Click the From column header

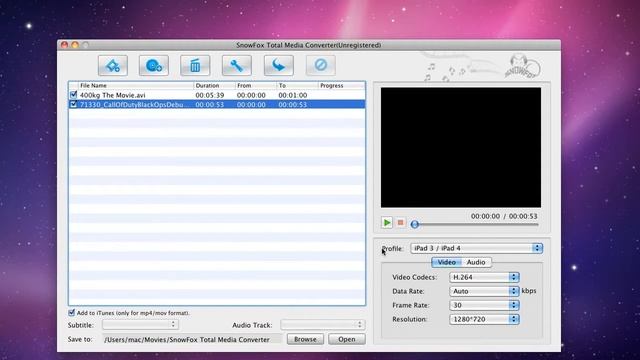point(256,86)
